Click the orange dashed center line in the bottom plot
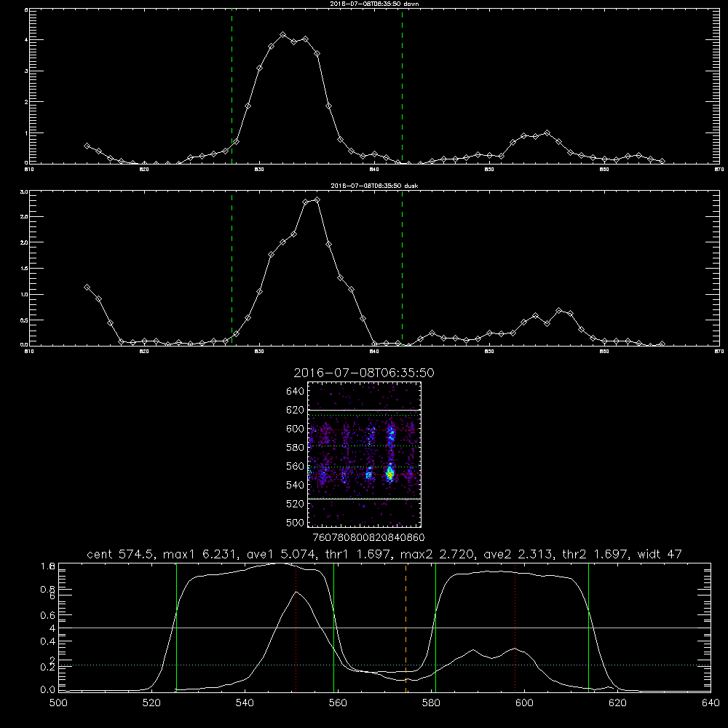 point(405,628)
